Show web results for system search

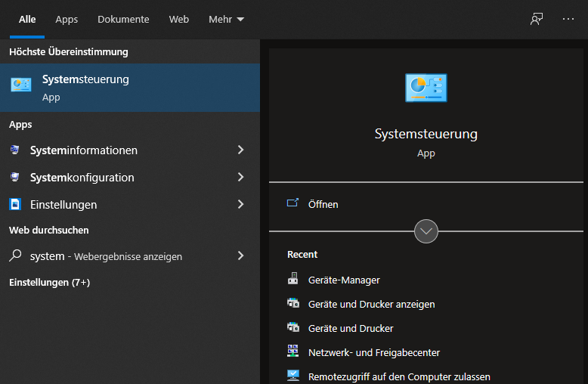pyautogui.click(x=106, y=256)
